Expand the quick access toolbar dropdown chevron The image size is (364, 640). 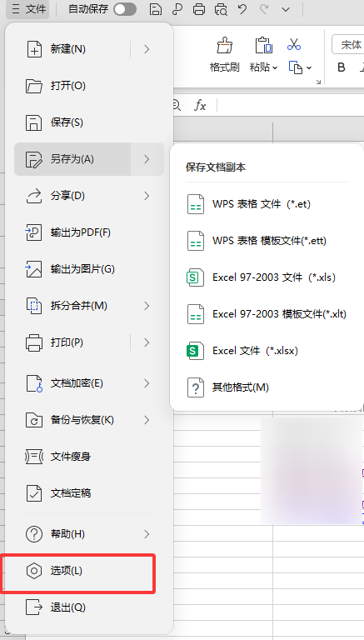pyautogui.click(x=286, y=9)
